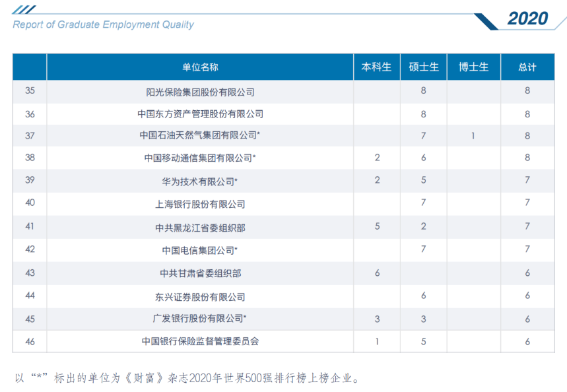Select 中国石油天然气集团有限公司* cell
Viewport: 567px width, 392px height.
point(200,135)
